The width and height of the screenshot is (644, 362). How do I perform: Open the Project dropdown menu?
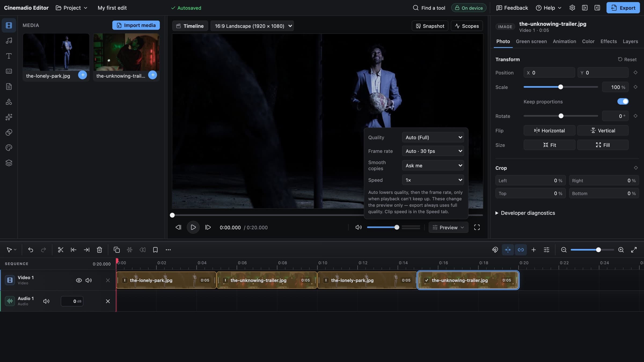click(x=72, y=8)
